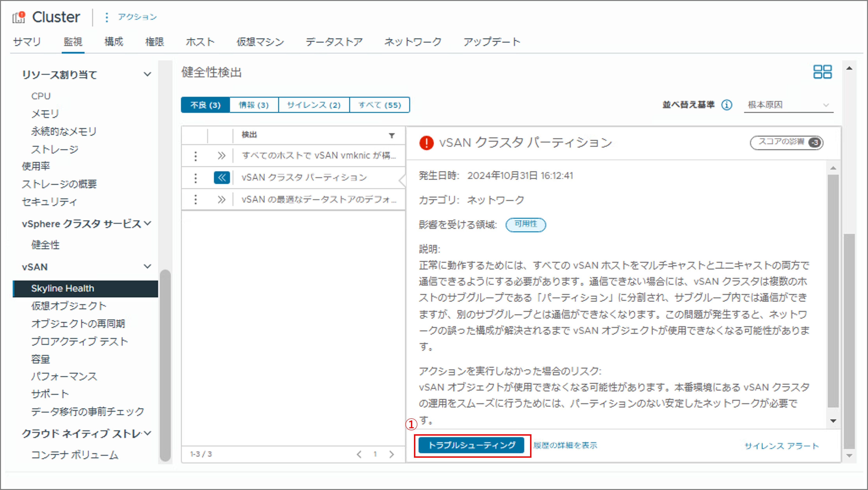Click the sidebar navigation scrollbar thumb
Screen dimensions: 868x490
pyautogui.click(x=165, y=365)
